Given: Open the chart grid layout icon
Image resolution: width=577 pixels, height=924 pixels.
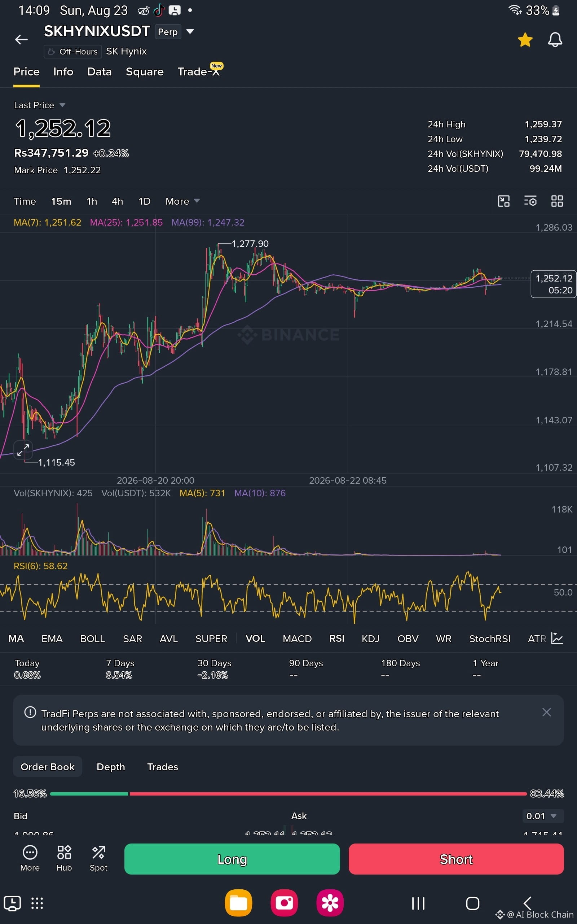Looking at the screenshot, I should tap(557, 201).
